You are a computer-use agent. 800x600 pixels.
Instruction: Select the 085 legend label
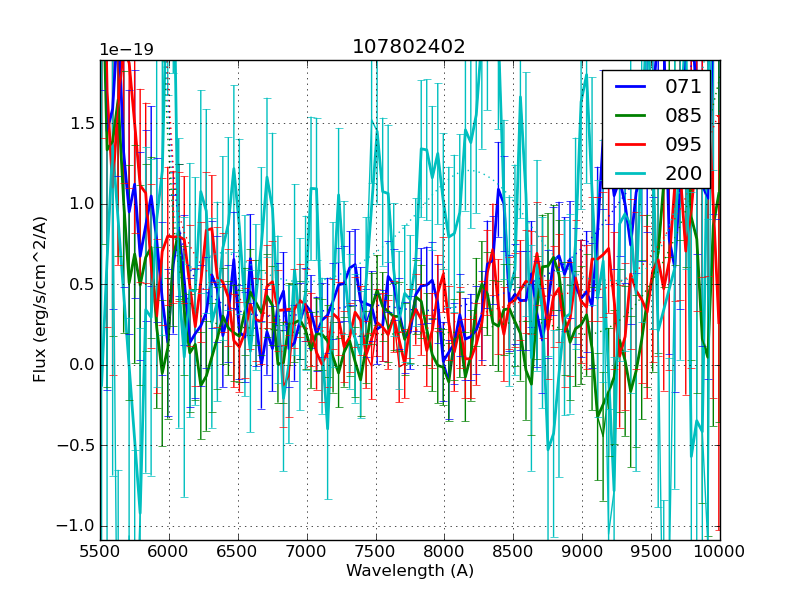coord(683,116)
